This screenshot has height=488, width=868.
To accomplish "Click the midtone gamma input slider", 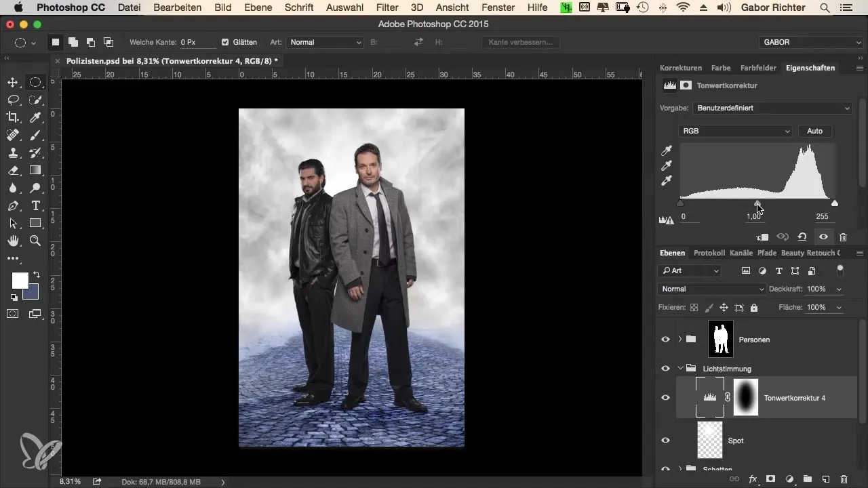I will 757,203.
